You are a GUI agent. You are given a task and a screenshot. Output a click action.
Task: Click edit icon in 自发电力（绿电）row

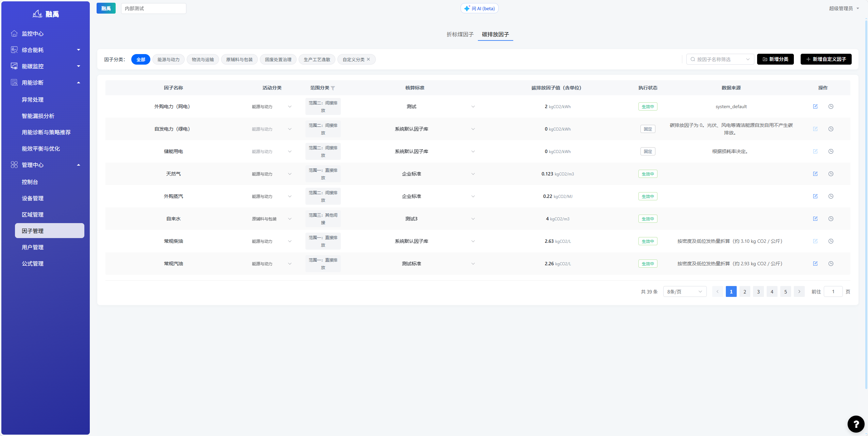coord(815,129)
